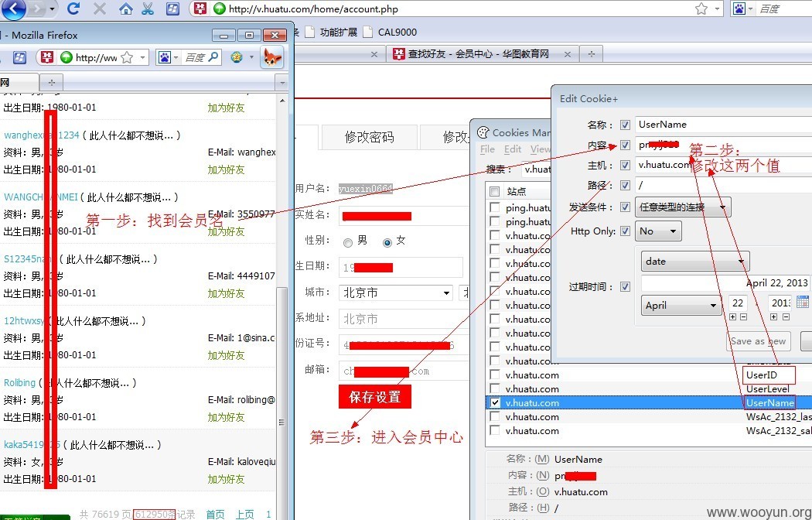The width and height of the screenshot is (812, 520).
Task: Click 加为好友 for wanghex user
Action: pos(227,170)
